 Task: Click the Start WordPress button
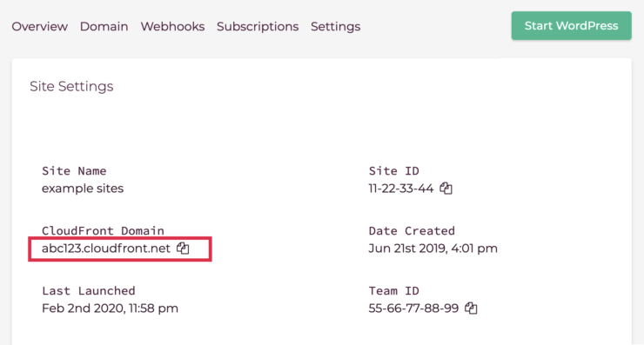click(x=571, y=25)
